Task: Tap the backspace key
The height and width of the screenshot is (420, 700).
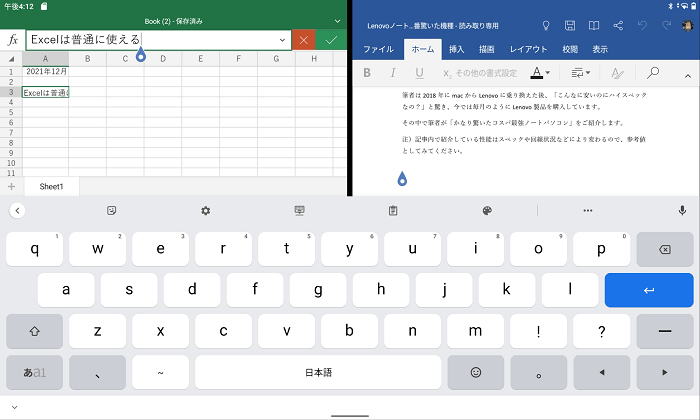Action: pos(665,249)
